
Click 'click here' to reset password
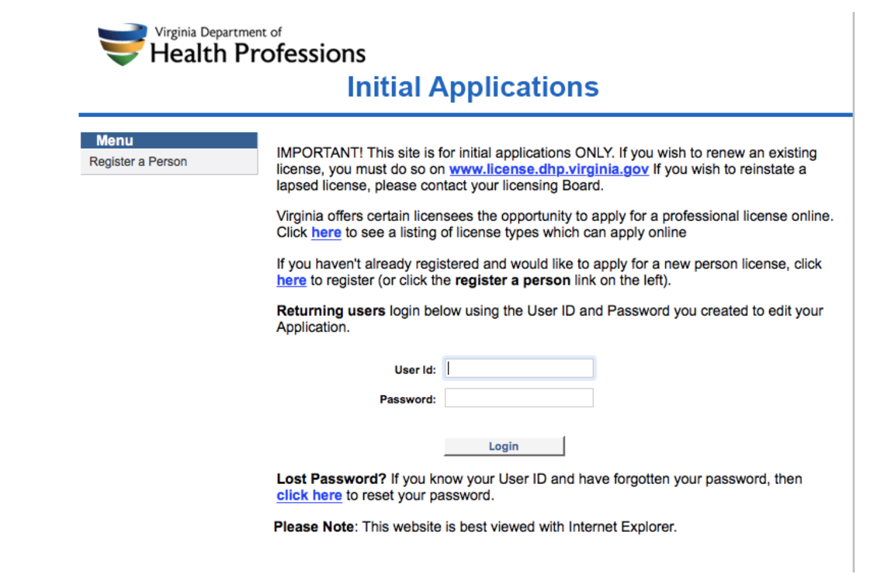tap(309, 495)
